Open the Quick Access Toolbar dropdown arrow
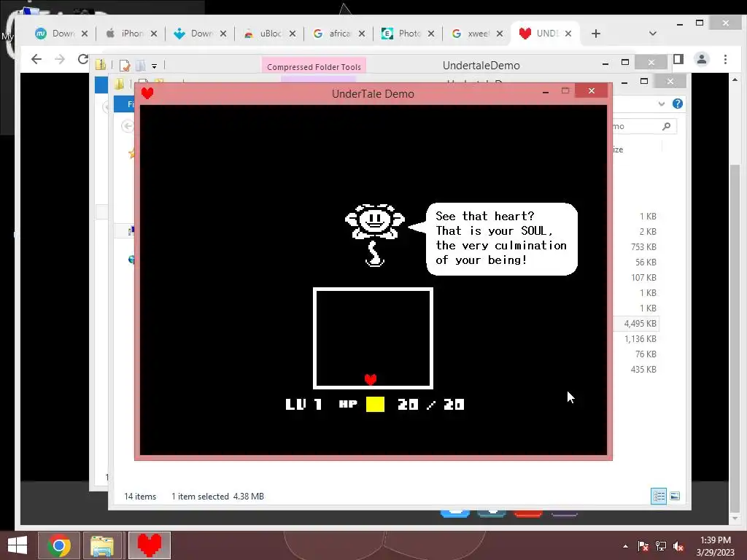 pyautogui.click(x=155, y=66)
